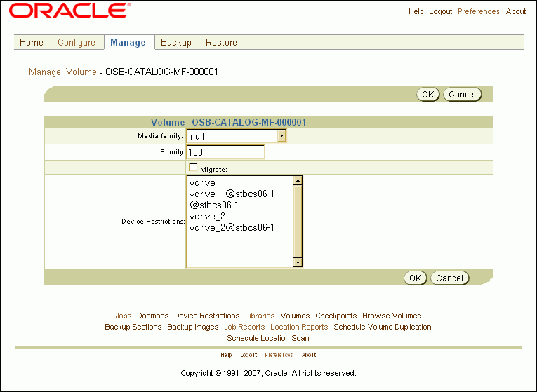The height and width of the screenshot is (392, 537).
Task: Open the Volumes link
Action: [x=295, y=316]
